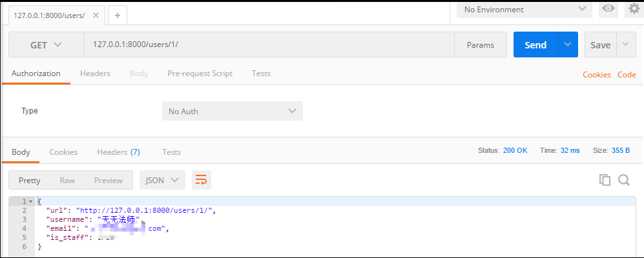Viewport: 644px width, 258px height.
Task: Click the request URL input field
Action: pyautogui.click(x=268, y=45)
